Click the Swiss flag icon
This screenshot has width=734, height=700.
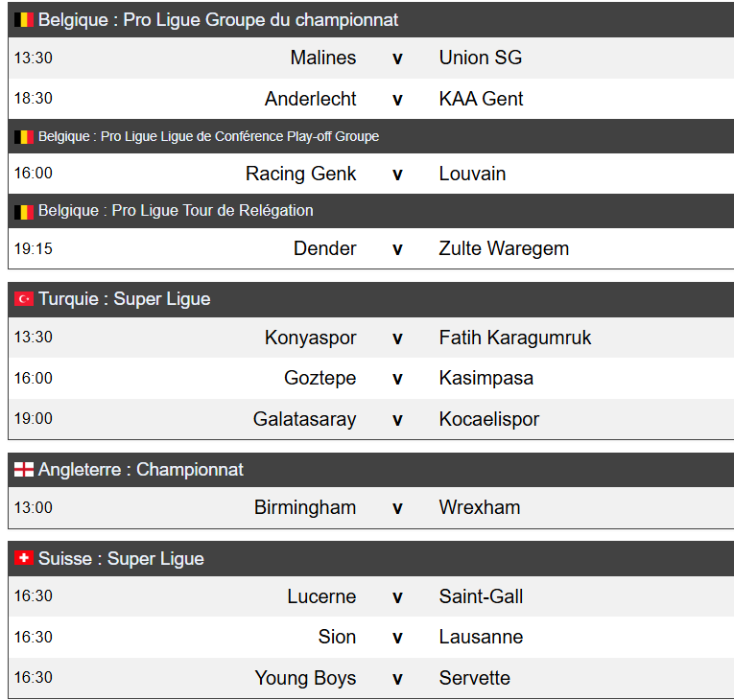(24, 558)
